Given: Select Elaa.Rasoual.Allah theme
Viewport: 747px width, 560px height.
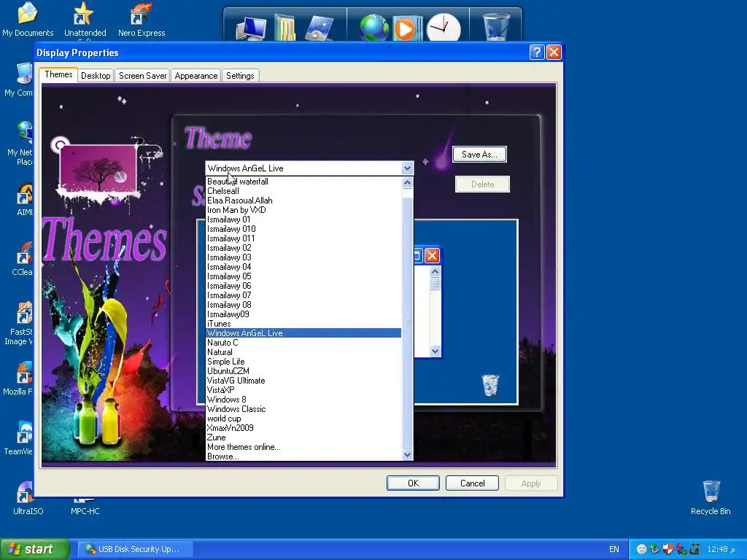Looking at the screenshot, I should click(x=303, y=201).
